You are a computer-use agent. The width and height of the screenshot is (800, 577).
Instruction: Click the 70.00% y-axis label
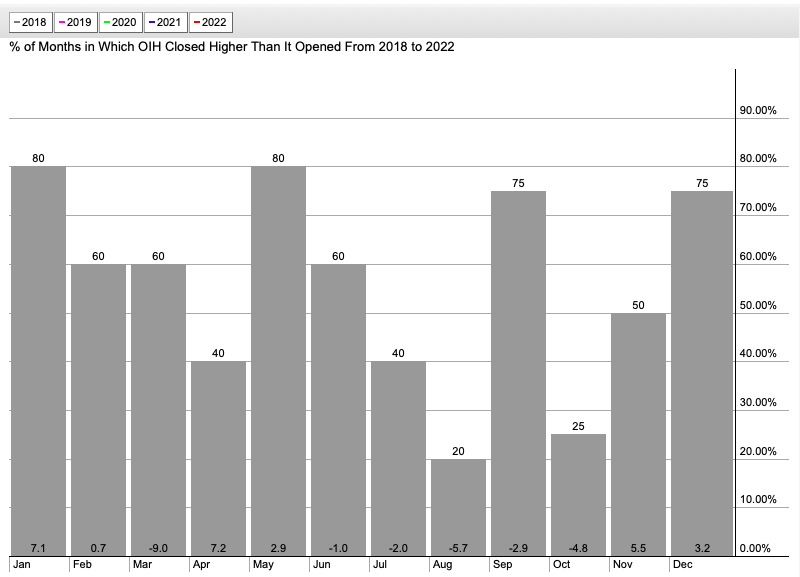(x=758, y=207)
